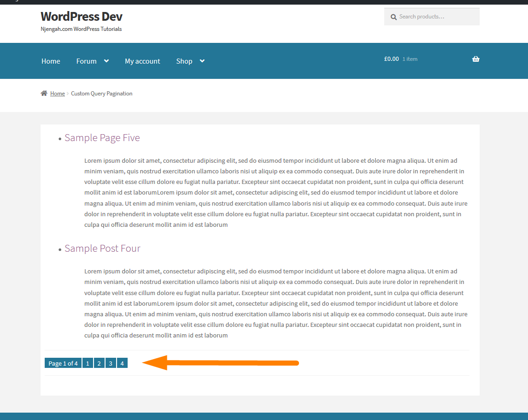Viewport: 528px width, 420px height.
Task: Click the Page 1 of 4 indicator
Action: 63,363
